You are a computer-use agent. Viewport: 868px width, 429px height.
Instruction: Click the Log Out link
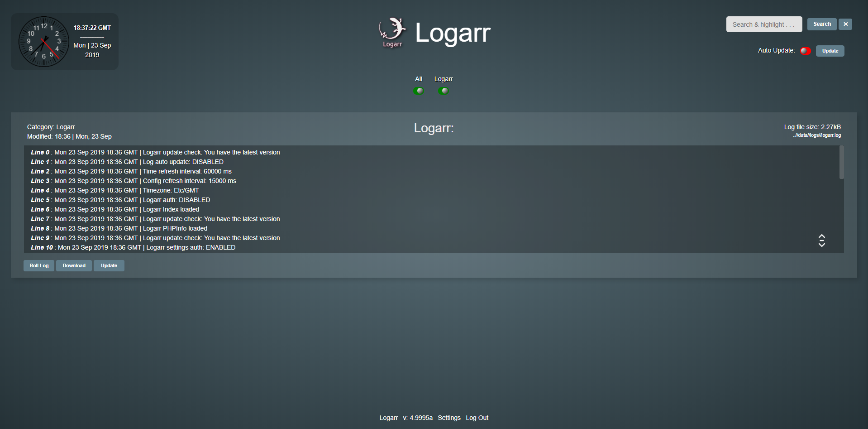(477, 418)
